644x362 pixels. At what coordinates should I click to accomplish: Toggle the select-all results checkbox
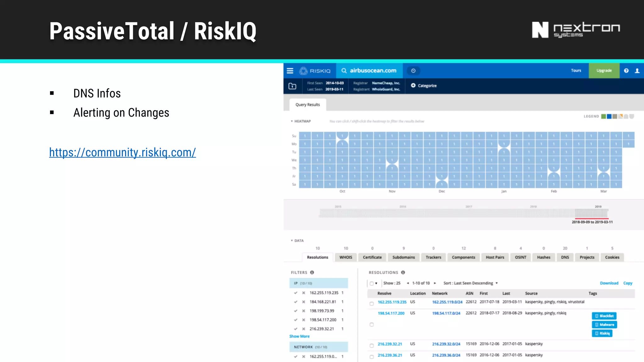(371, 283)
